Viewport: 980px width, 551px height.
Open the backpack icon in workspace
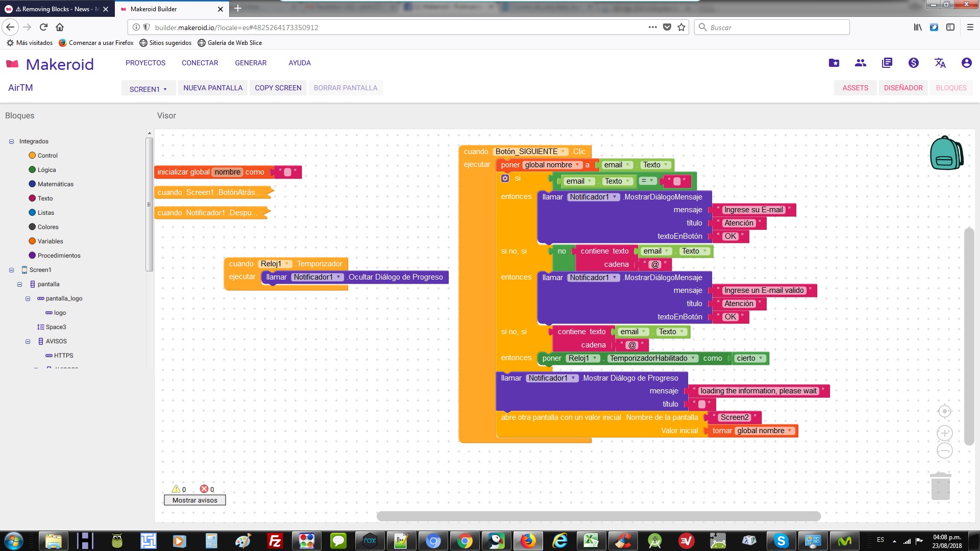(946, 154)
